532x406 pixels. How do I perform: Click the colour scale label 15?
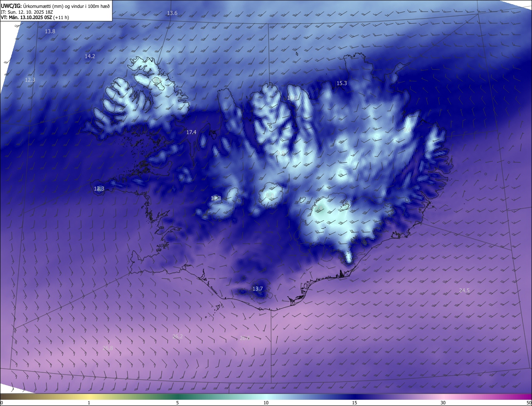[x=355, y=403]
